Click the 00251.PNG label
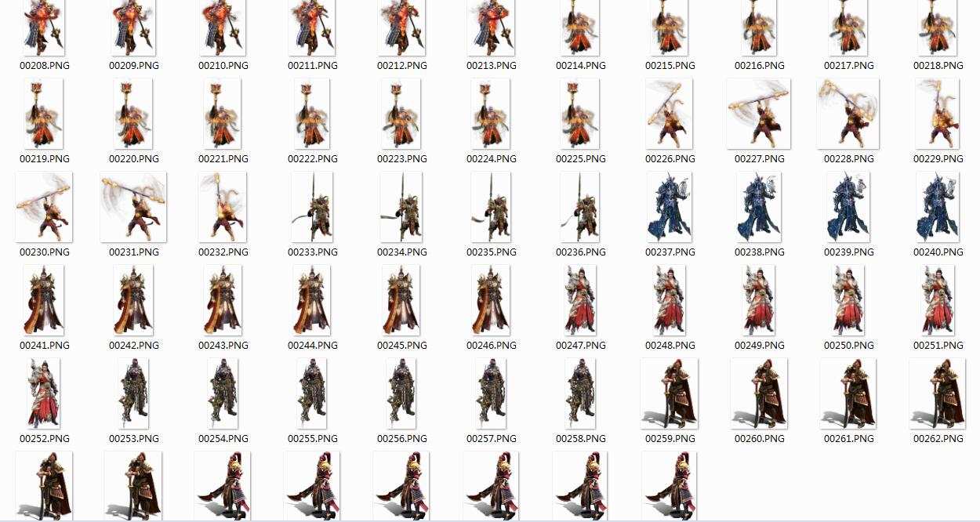The width and height of the screenshot is (980, 522). [938, 346]
